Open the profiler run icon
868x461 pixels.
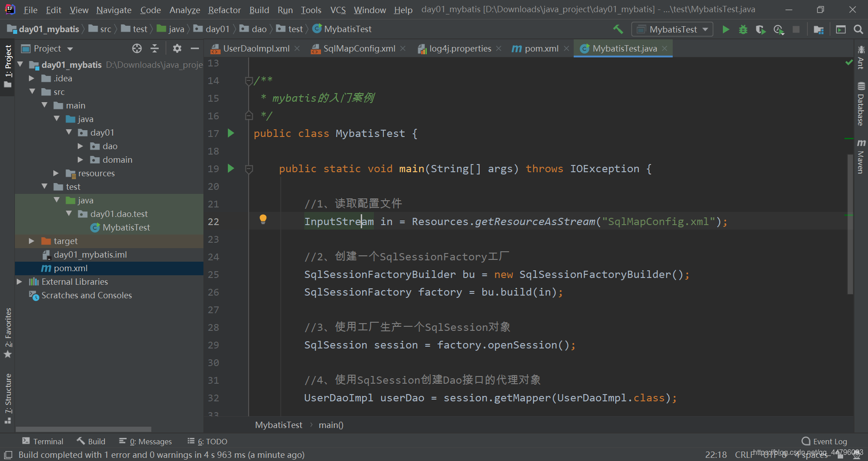pyautogui.click(x=778, y=29)
